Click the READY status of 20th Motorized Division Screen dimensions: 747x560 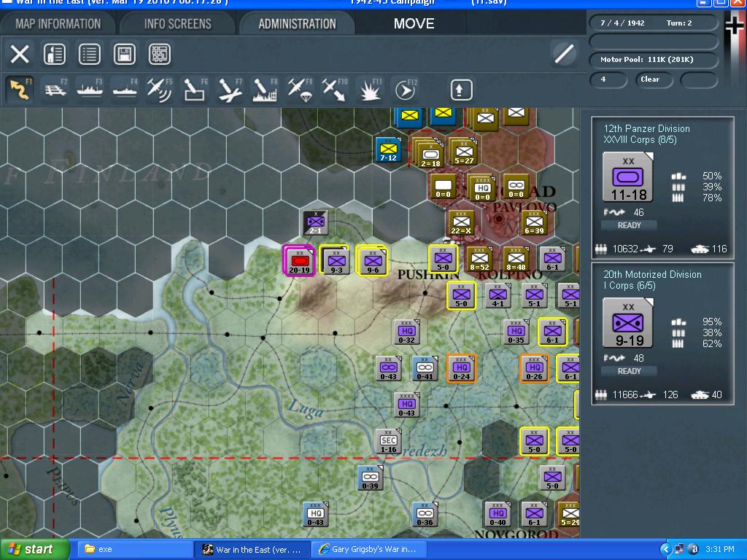click(629, 371)
